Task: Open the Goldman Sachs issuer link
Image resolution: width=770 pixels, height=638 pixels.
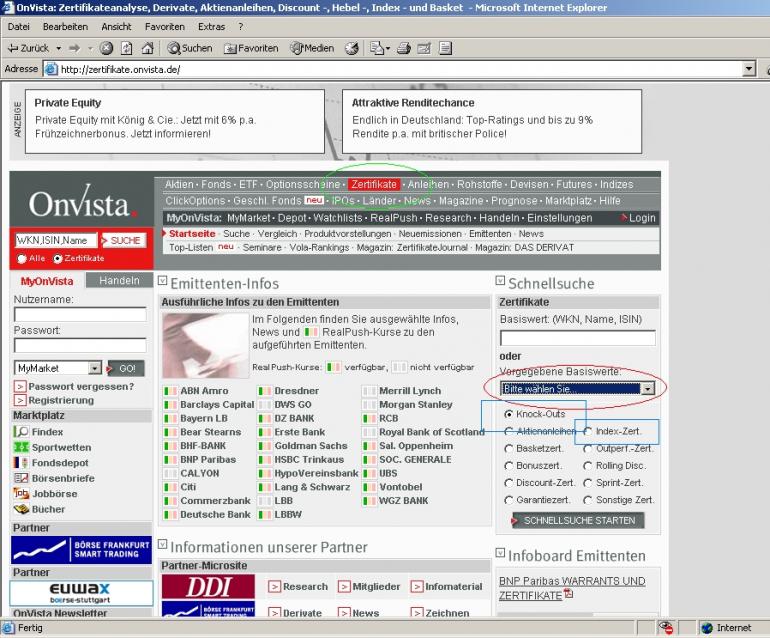Action: coord(310,446)
